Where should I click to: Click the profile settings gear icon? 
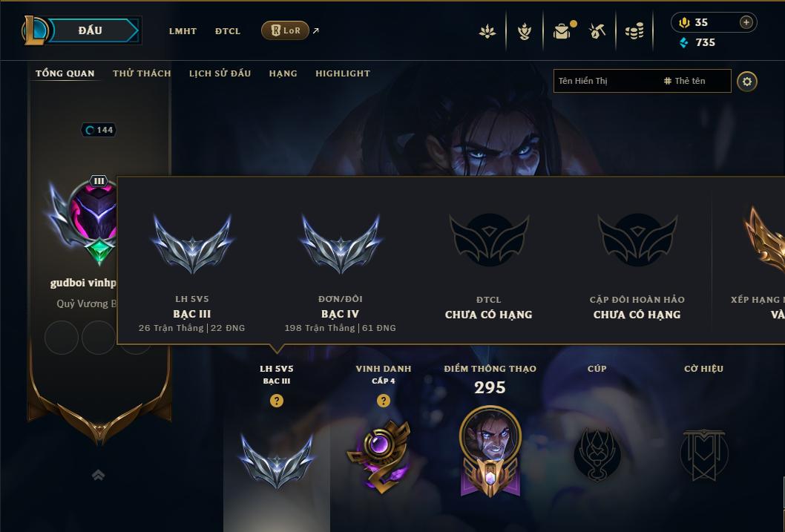pos(747,81)
